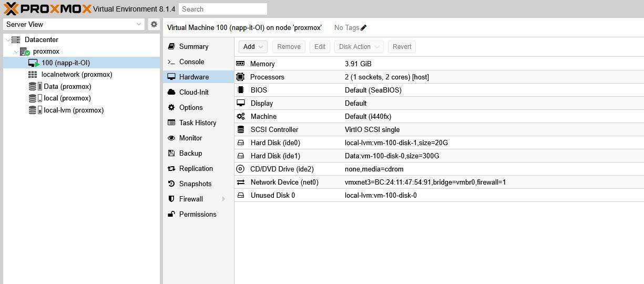Select the 100 (napp-it-OI) tree item
Viewport: 644px width, 284px height.
tap(81, 63)
